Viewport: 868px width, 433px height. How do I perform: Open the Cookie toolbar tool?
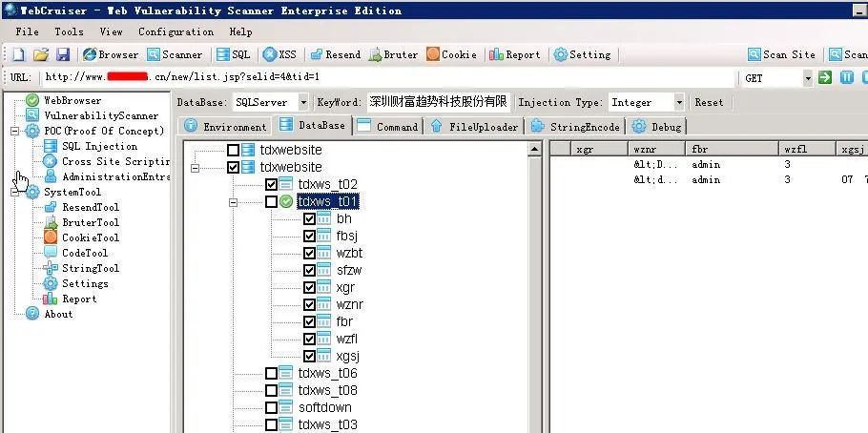452,54
